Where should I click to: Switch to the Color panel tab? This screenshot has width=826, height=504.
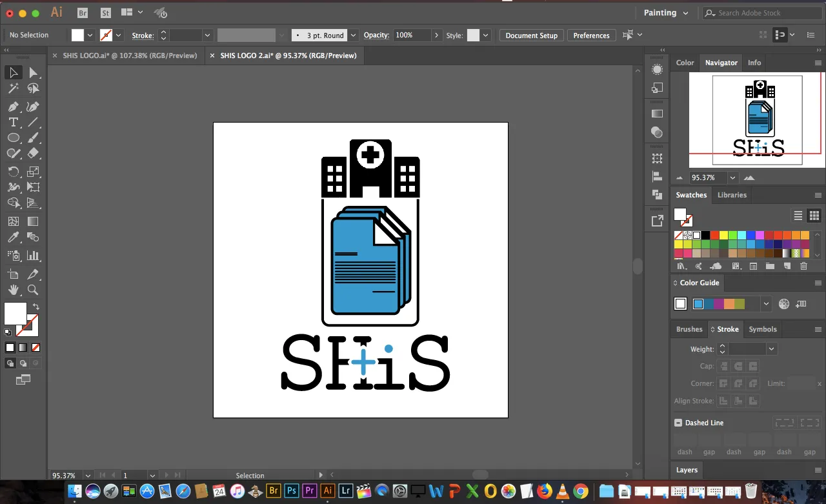[x=685, y=63]
